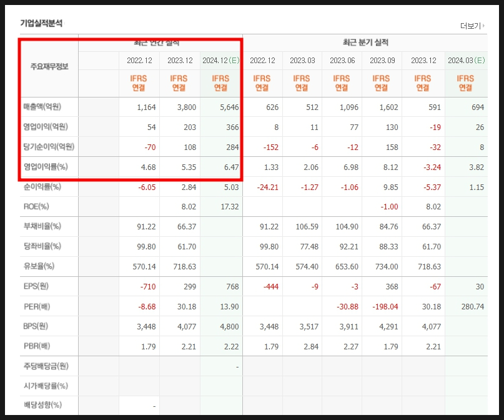The image size is (504, 420).
Task: Open the 더보기 link
Action: (x=470, y=26)
